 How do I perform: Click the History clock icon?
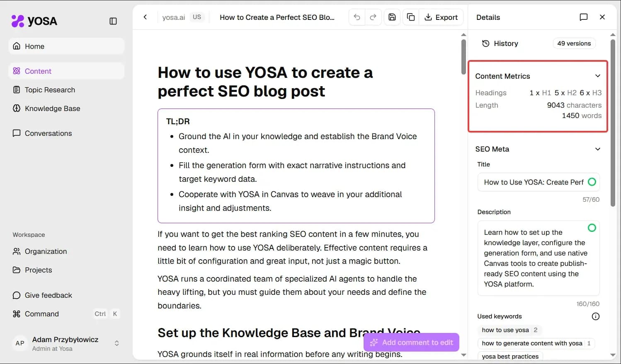point(486,43)
